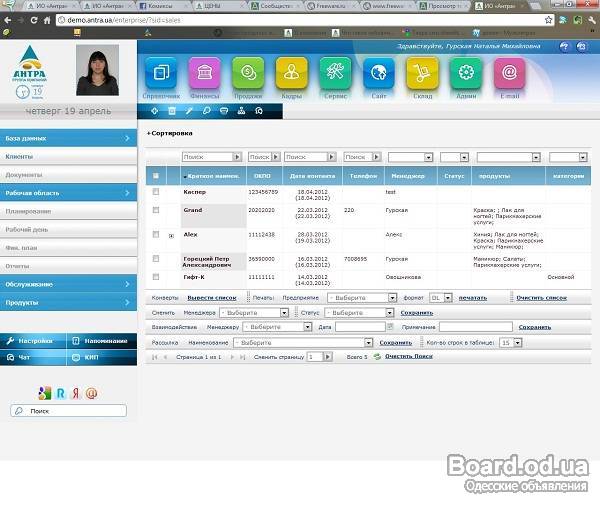Click the Очистить список link
The width and height of the screenshot is (600, 505).
[x=541, y=298]
